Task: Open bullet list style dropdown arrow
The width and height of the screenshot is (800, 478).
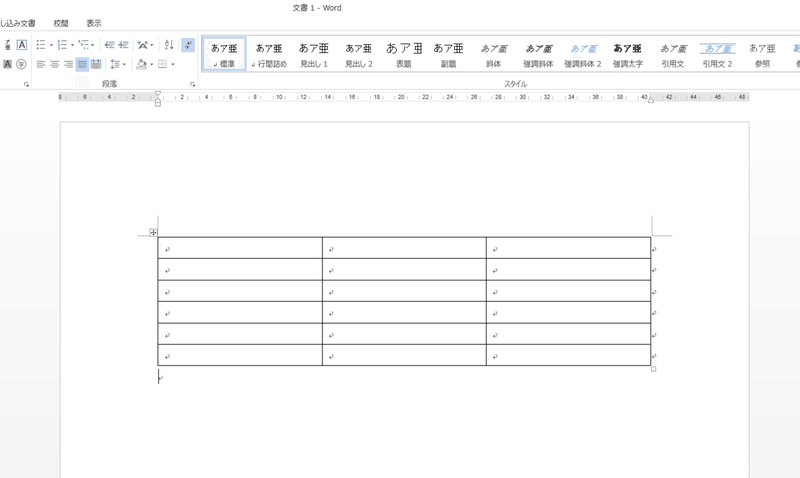Action: 51,45
